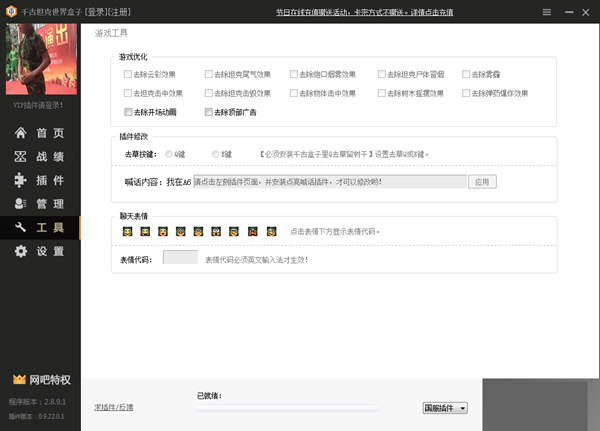Toggle 去除弹药爆炸效果 checkbox
600x431 pixels.
tap(466, 93)
